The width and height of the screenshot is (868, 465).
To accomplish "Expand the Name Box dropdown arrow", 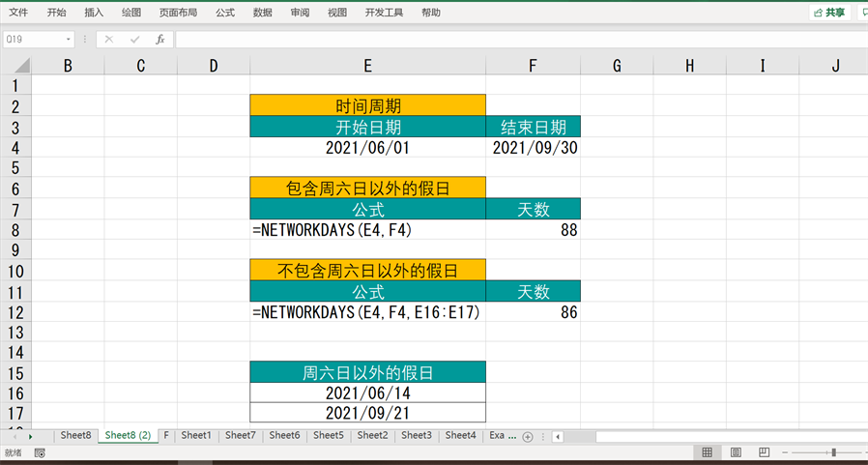I will [69, 40].
